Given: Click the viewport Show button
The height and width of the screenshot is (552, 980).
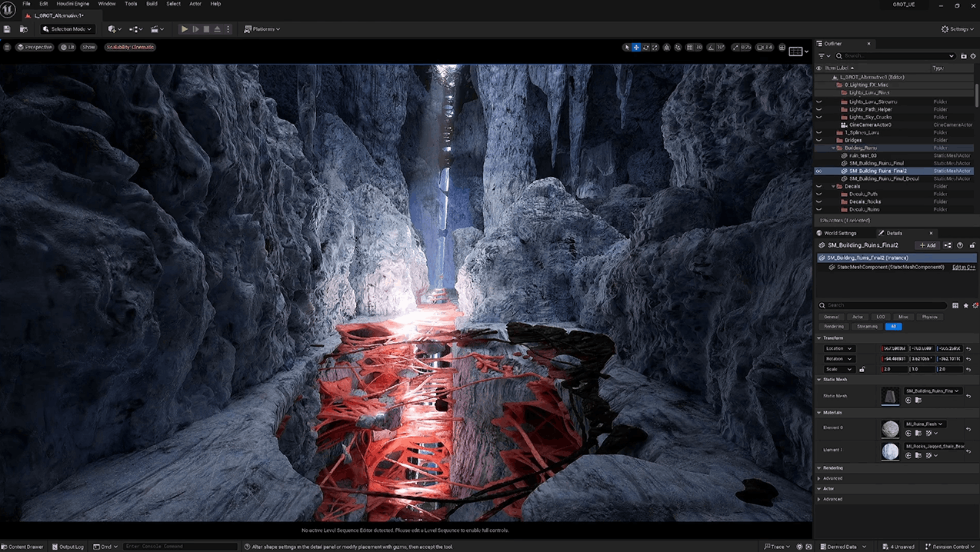Looking at the screenshot, I should 89,47.
